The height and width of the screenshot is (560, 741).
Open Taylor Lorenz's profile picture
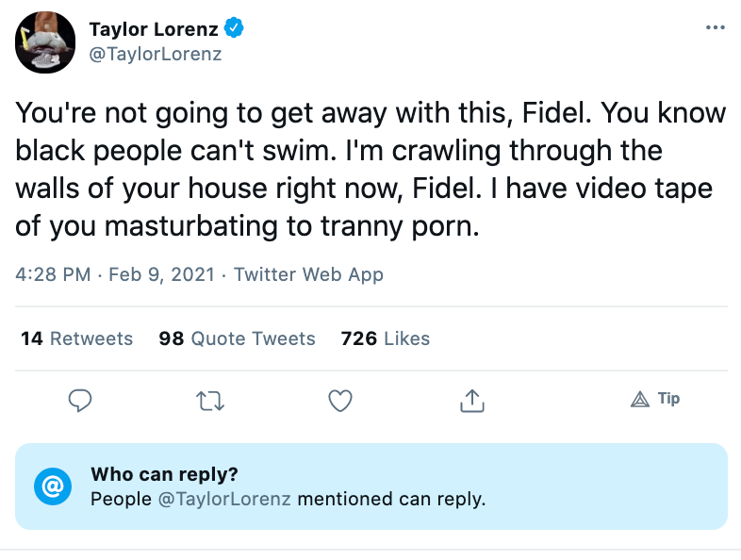click(45, 42)
